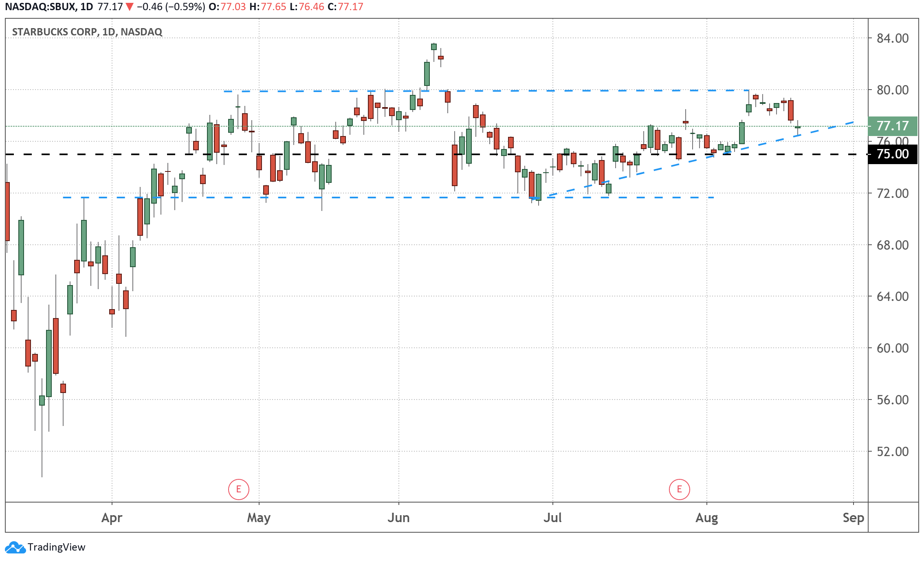
Task: Click the tallest June green candlestick peak
Action: point(434,46)
